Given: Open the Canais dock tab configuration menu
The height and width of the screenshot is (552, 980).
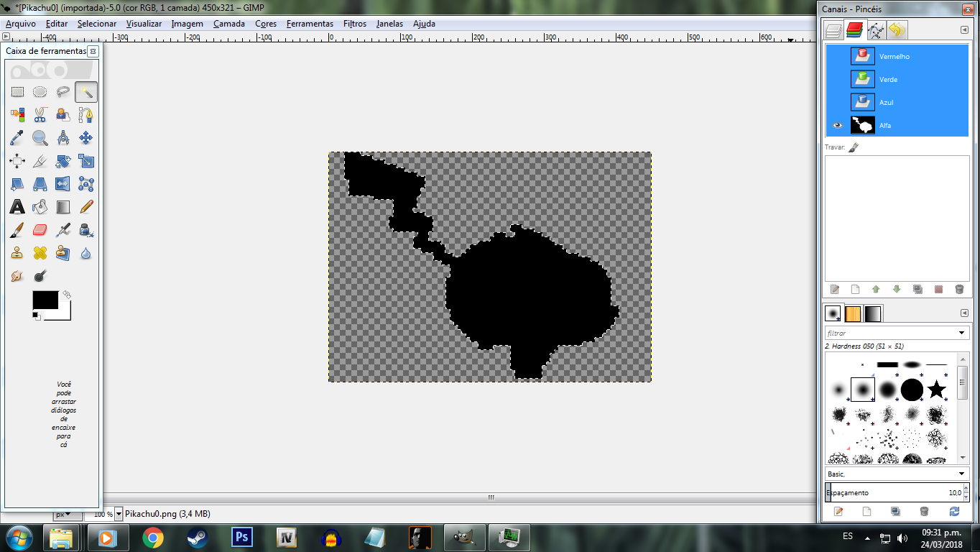Looking at the screenshot, I should click(x=964, y=30).
